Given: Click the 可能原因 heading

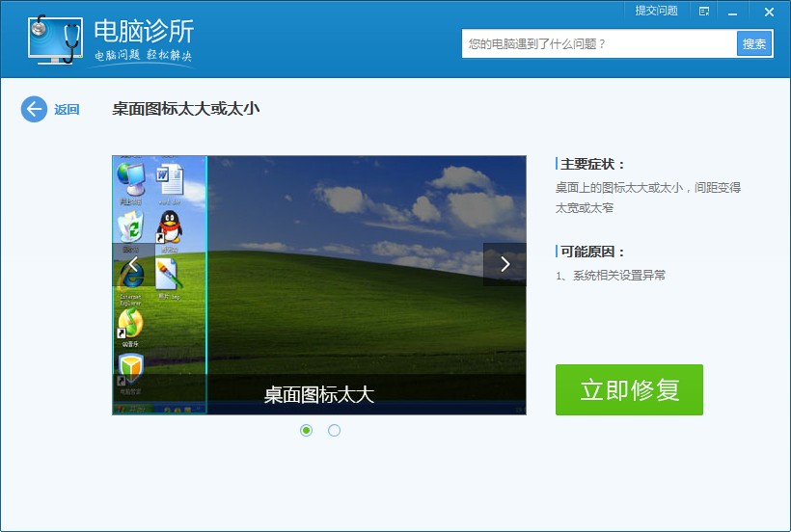Looking at the screenshot, I should [592, 252].
